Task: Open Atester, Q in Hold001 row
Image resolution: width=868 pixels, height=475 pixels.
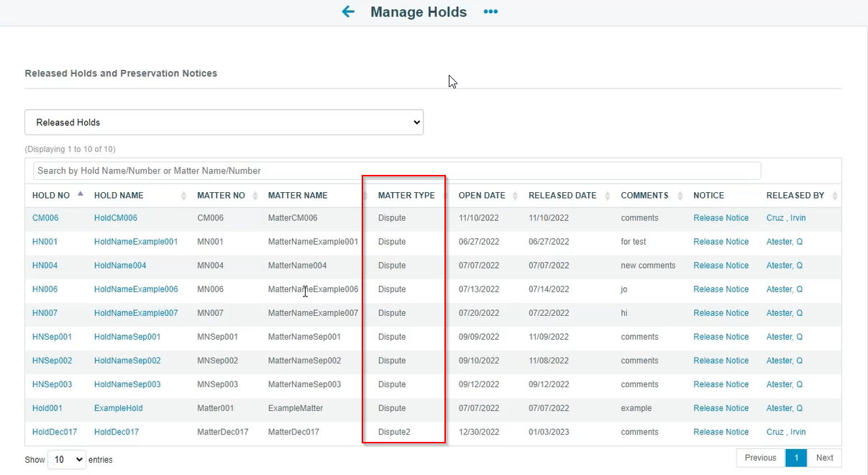Action: 785,408
